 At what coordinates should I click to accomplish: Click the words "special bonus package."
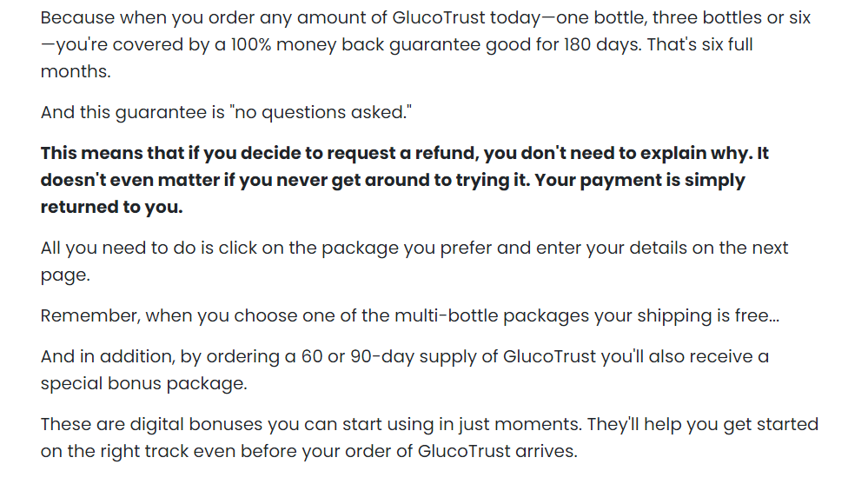point(144,384)
